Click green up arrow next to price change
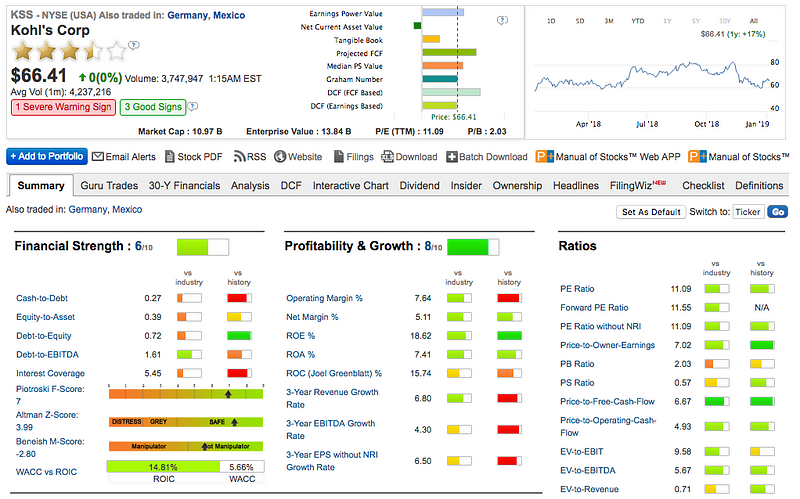 click(x=82, y=78)
